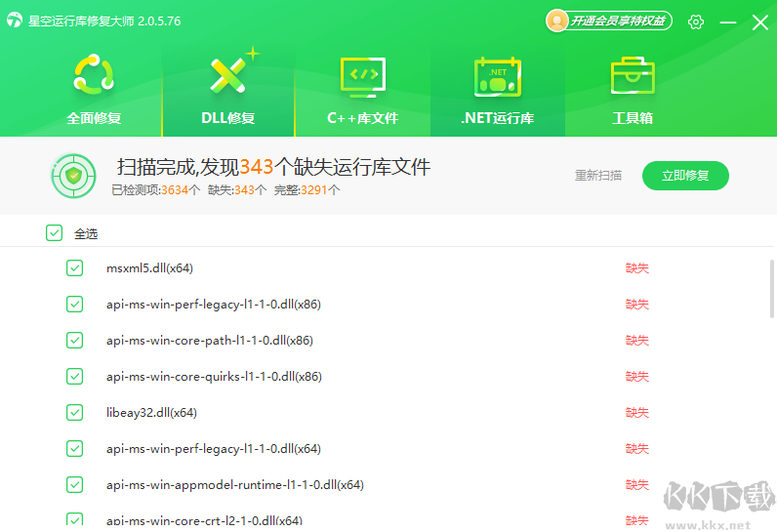Click the member avatar icon
The height and width of the screenshot is (532, 777).
coord(556,20)
